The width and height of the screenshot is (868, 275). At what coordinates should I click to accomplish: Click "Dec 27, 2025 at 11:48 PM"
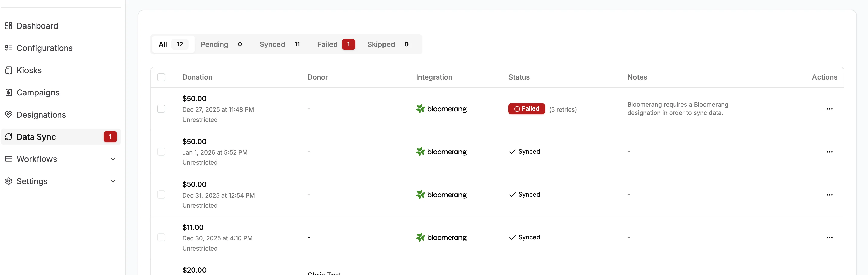[218, 110]
